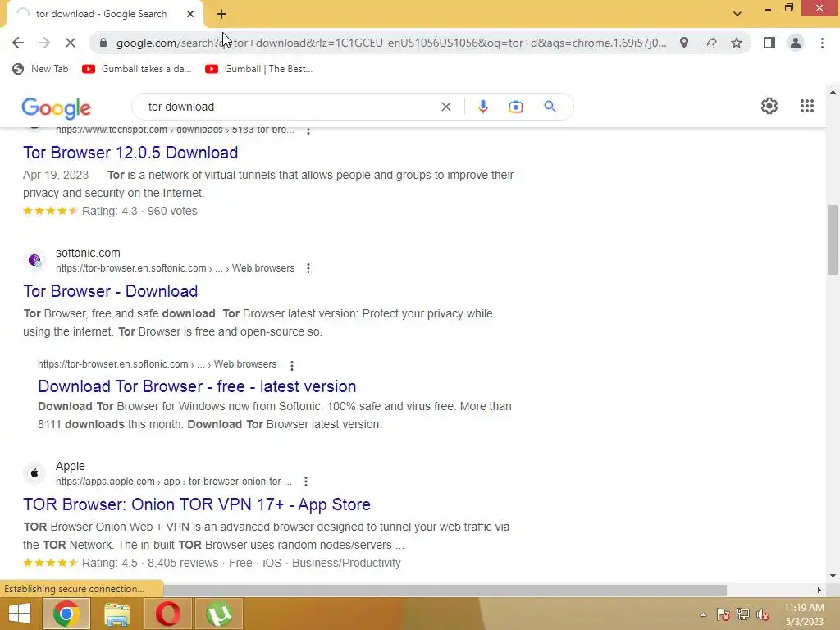Click the network tray icon
This screenshot has height=630, width=840.
coord(743,614)
